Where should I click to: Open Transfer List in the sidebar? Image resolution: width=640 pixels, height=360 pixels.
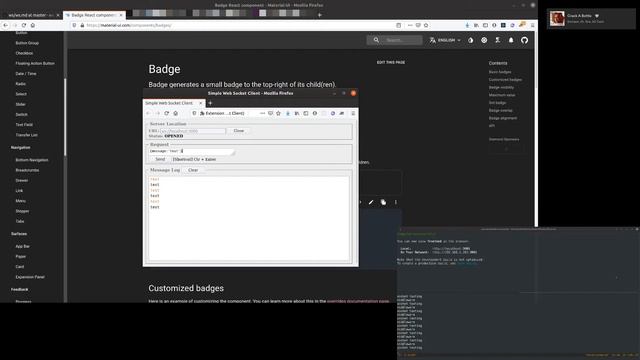pyautogui.click(x=27, y=135)
